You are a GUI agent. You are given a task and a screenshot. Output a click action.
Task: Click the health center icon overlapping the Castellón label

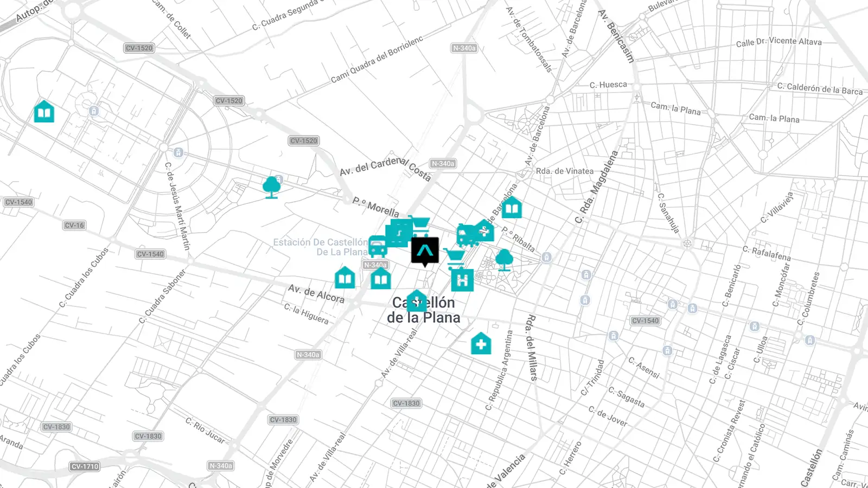tap(417, 300)
